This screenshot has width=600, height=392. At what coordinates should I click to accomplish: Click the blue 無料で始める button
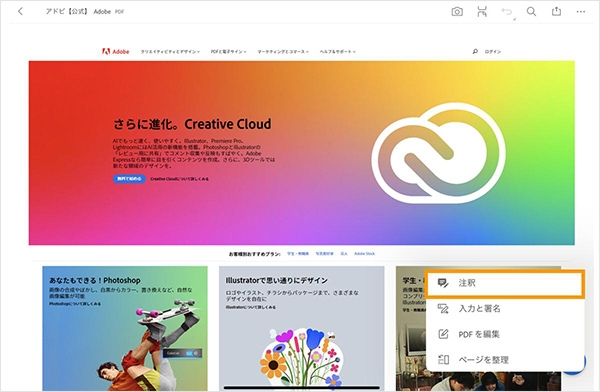(129, 179)
